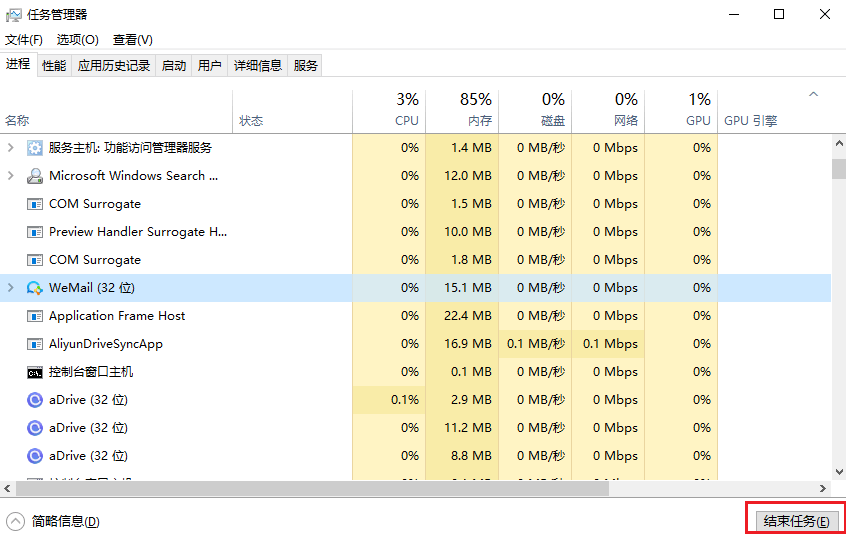Click the 结束任务(E) button
Image resolution: width=846 pixels, height=539 pixels.
point(796,521)
